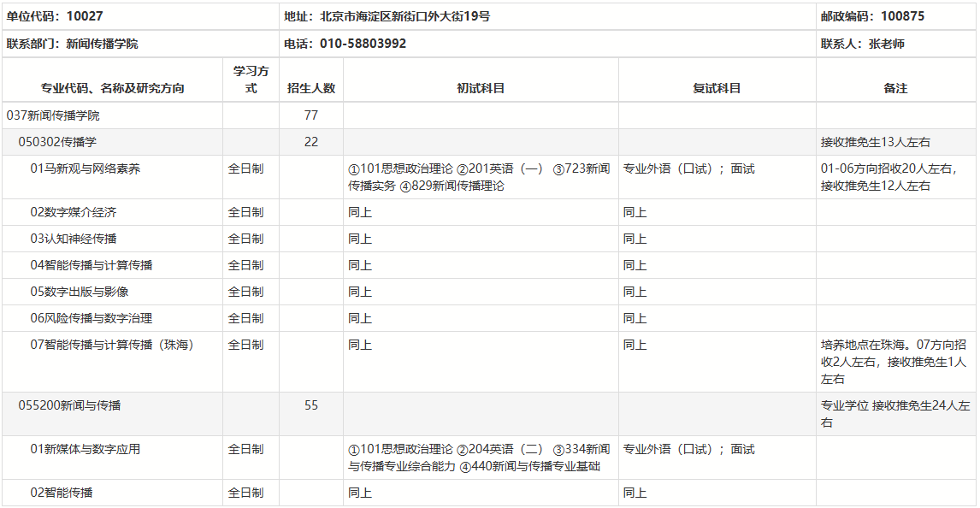
Task: Click the 初试科目 column header
Action: [x=481, y=88]
